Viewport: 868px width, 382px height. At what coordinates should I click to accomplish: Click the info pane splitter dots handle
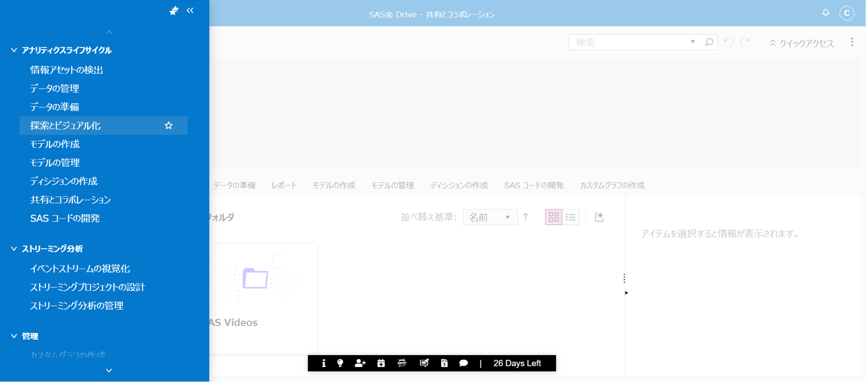tap(624, 278)
